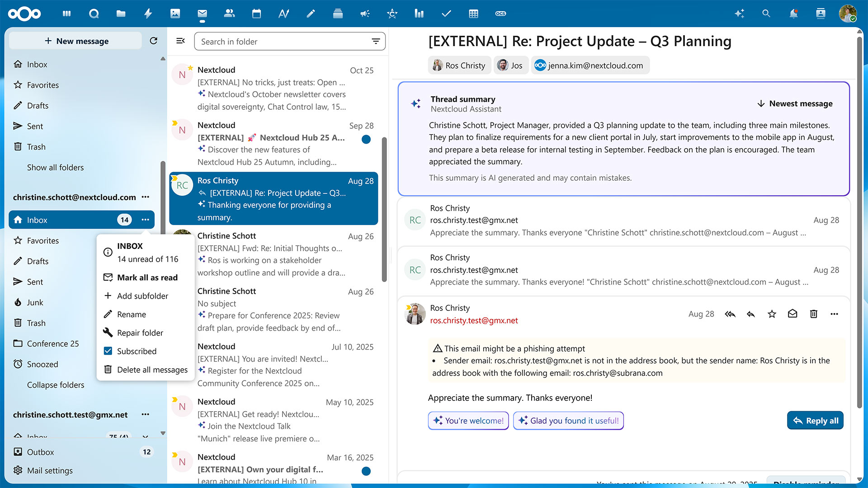The width and height of the screenshot is (868, 488).
Task: Click the You're welcome! suggested reply
Action: (468, 420)
